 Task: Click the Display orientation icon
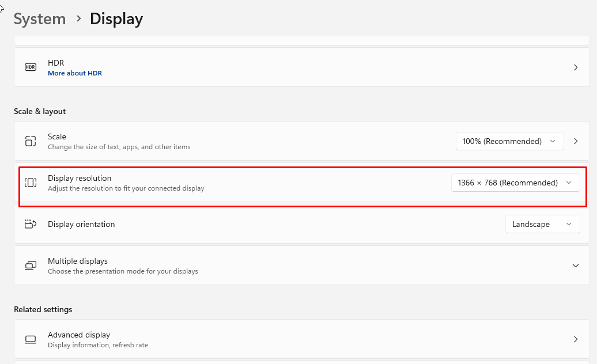point(30,224)
